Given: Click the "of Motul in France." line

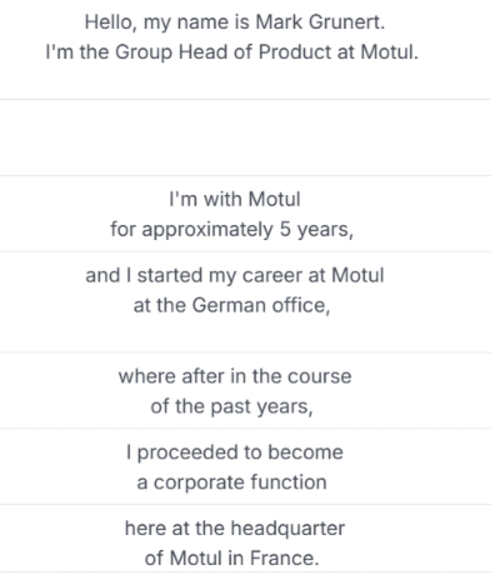Looking at the screenshot, I should click(232, 558).
